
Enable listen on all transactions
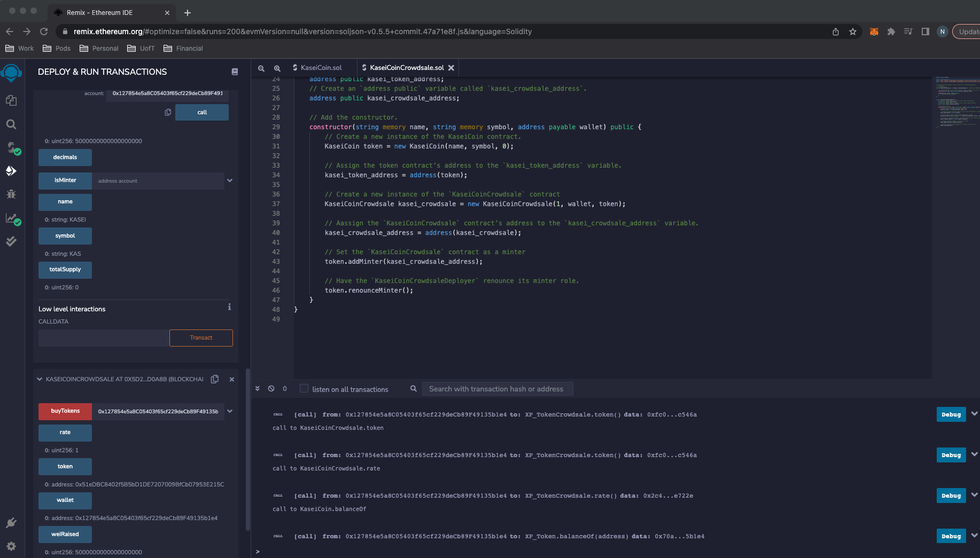point(303,389)
